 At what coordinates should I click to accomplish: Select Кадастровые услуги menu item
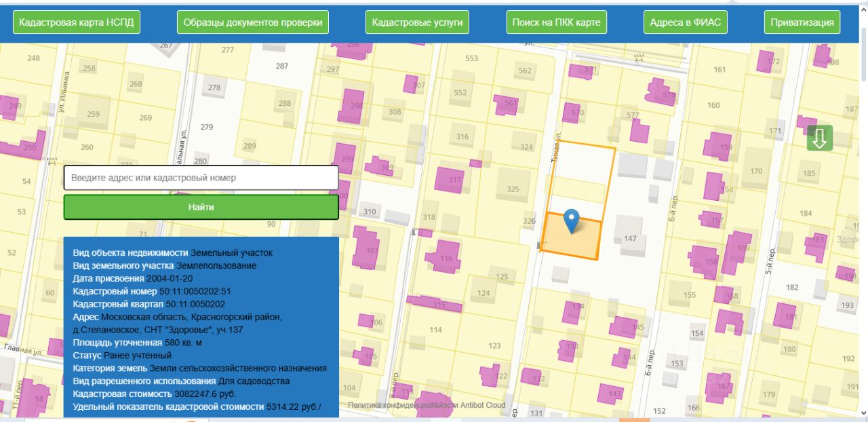417,22
